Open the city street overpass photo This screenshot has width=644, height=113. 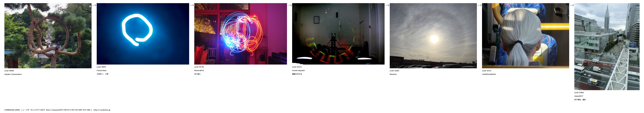(607, 47)
